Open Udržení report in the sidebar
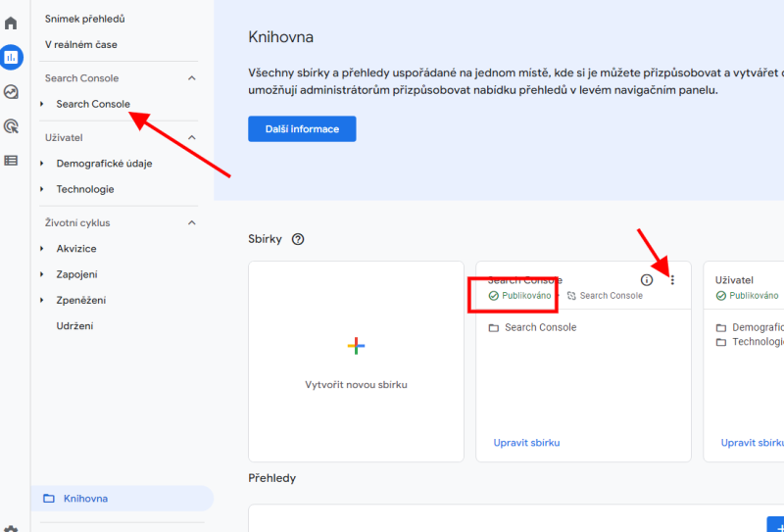The width and height of the screenshot is (784, 532). [74, 325]
